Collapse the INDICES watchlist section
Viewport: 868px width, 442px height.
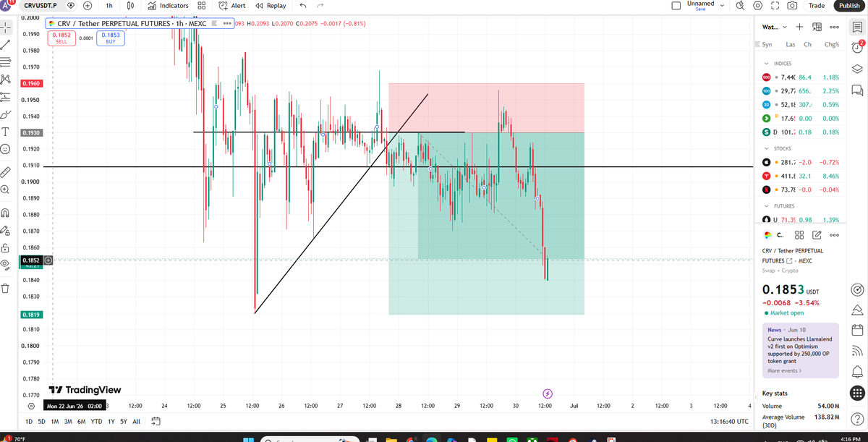(x=766, y=64)
